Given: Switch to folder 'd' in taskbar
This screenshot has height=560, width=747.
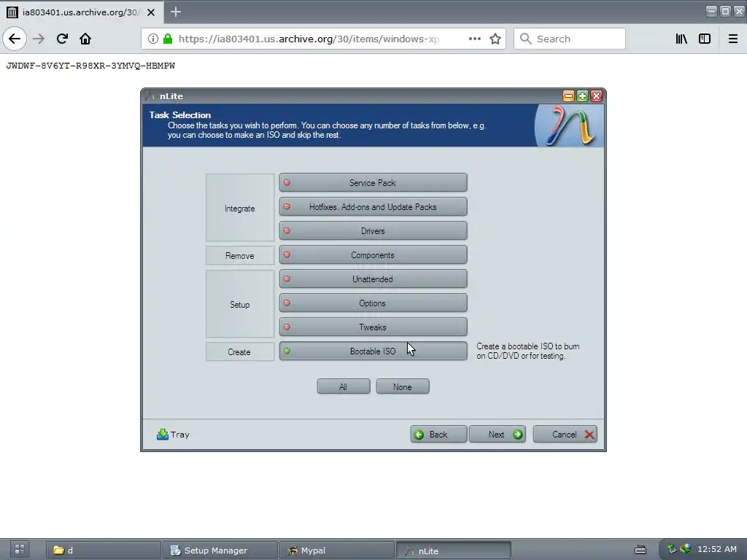Looking at the screenshot, I should click(104, 551).
